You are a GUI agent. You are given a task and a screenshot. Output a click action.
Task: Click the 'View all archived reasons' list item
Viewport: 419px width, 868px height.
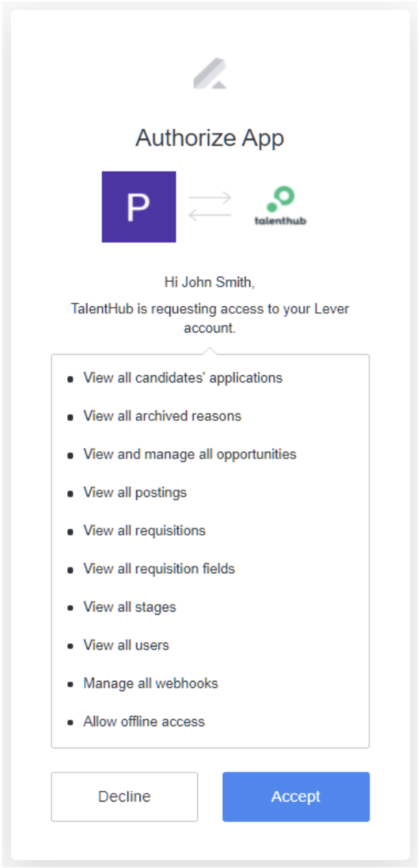click(162, 416)
